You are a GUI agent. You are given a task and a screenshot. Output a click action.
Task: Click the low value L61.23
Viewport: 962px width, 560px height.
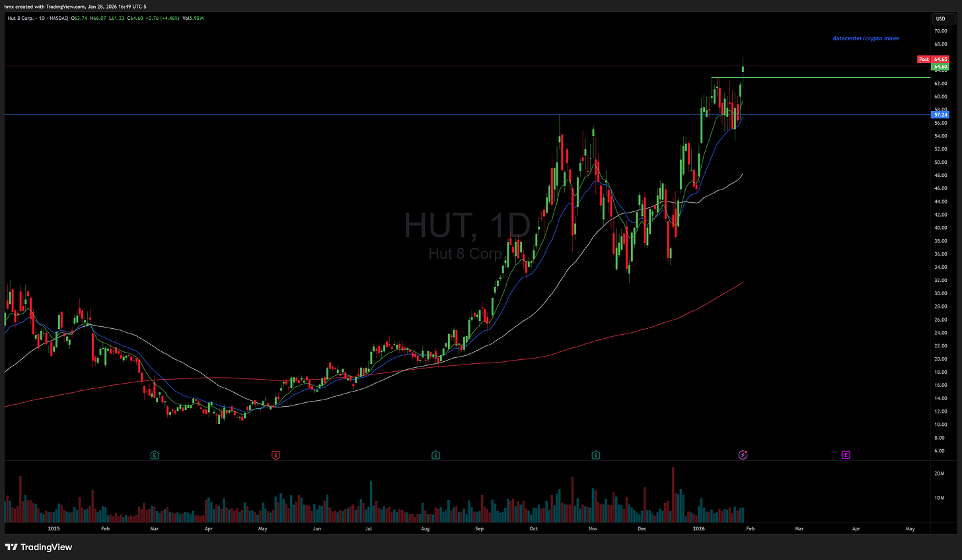[x=117, y=18]
